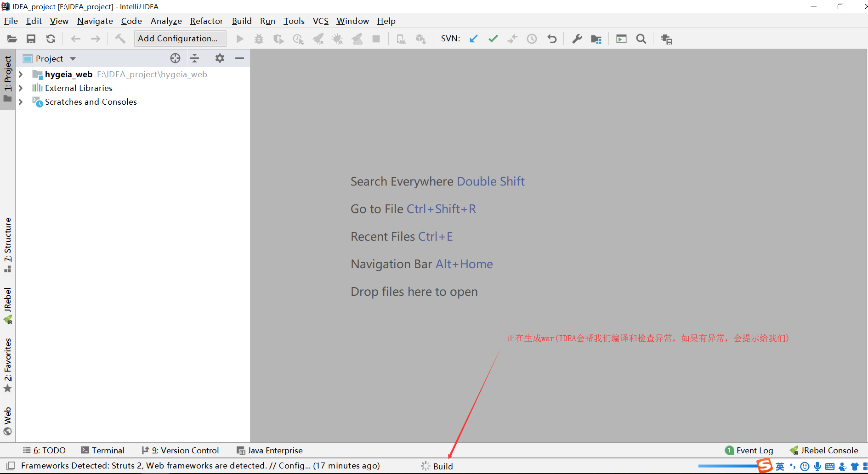
Task: Expand the External Libraries node
Action: [21, 88]
